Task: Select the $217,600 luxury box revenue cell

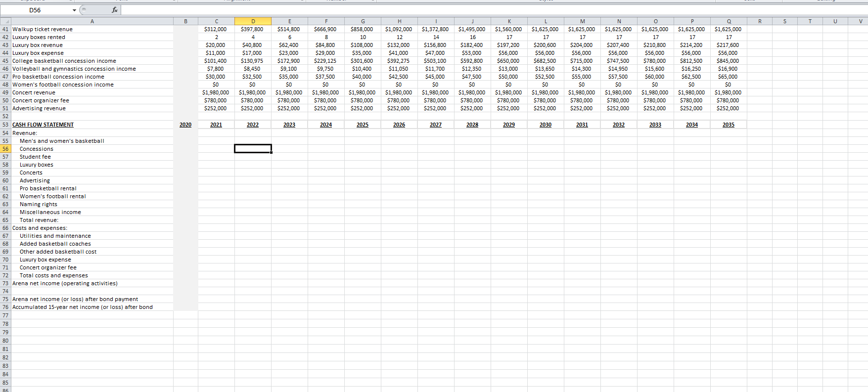Action: coord(729,45)
